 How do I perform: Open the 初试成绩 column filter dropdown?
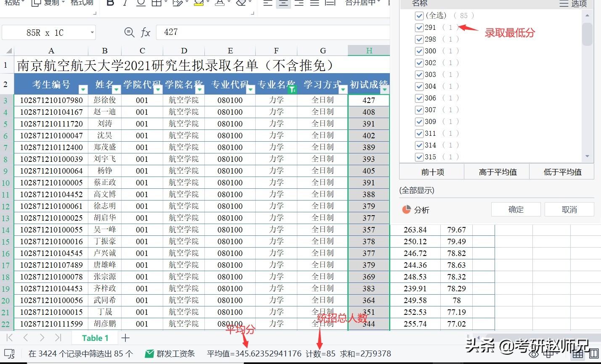(x=385, y=89)
